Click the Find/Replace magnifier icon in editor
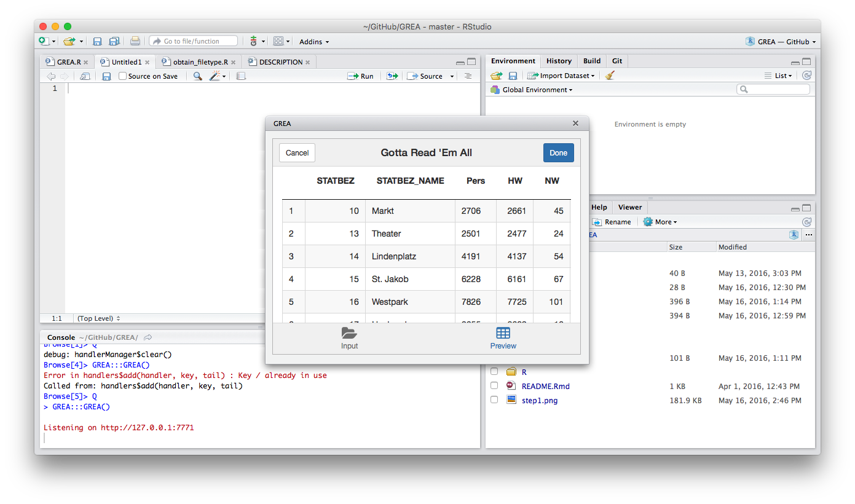 pyautogui.click(x=197, y=76)
